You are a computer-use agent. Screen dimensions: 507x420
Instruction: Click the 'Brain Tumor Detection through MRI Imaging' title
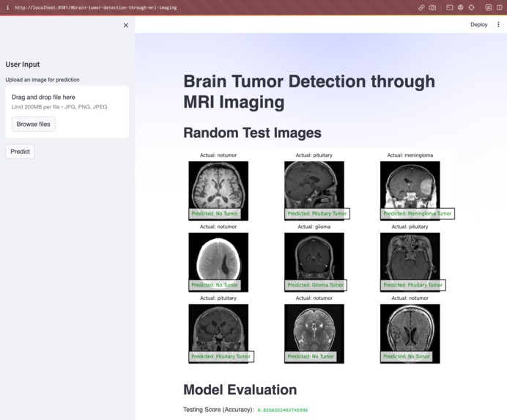click(x=309, y=92)
